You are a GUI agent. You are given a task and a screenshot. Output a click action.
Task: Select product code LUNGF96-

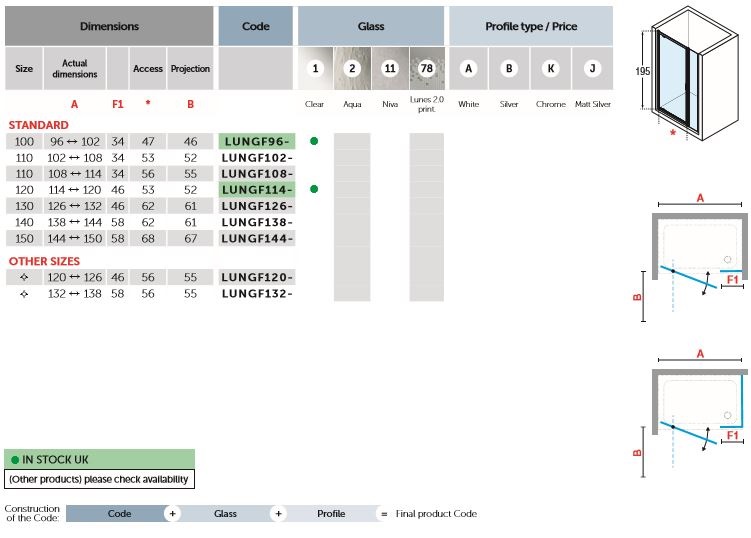click(257, 141)
